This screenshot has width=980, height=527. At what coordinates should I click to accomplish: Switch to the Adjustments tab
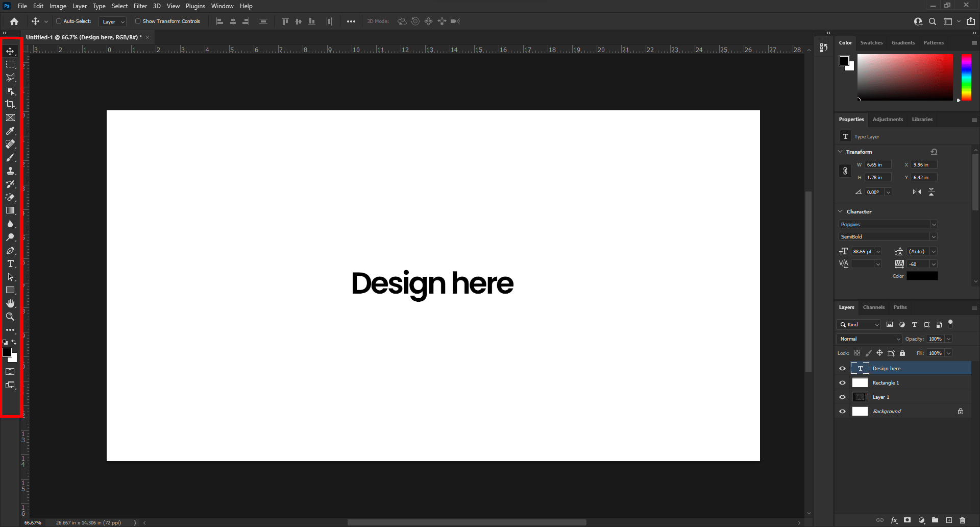coord(888,119)
